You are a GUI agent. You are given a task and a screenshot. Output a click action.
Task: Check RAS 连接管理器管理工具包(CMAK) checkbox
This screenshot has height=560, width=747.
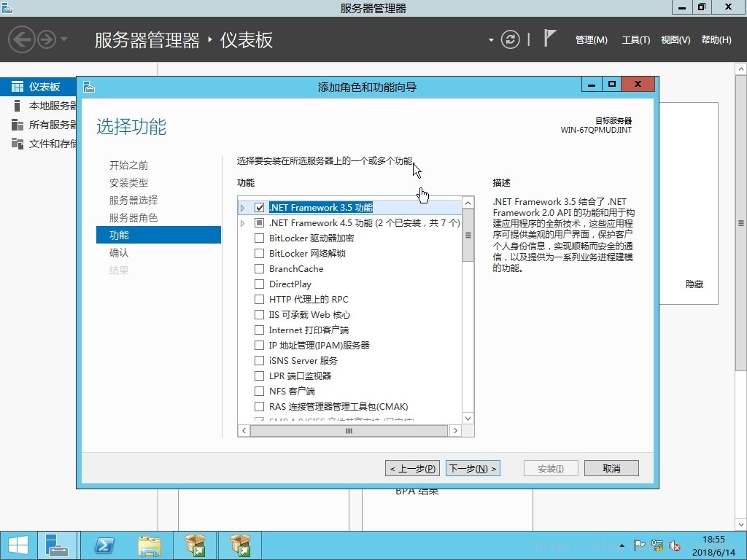click(259, 407)
